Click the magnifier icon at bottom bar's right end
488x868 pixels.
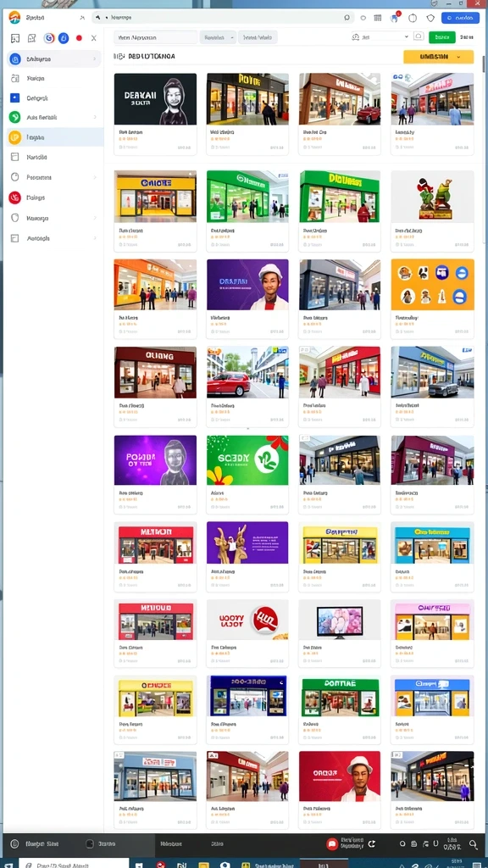(x=474, y=844)
